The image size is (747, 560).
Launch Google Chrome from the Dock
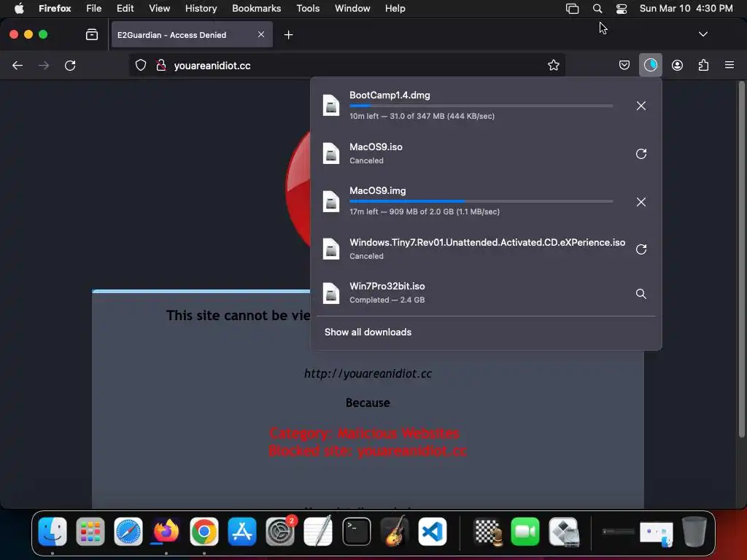coord(204,532)
